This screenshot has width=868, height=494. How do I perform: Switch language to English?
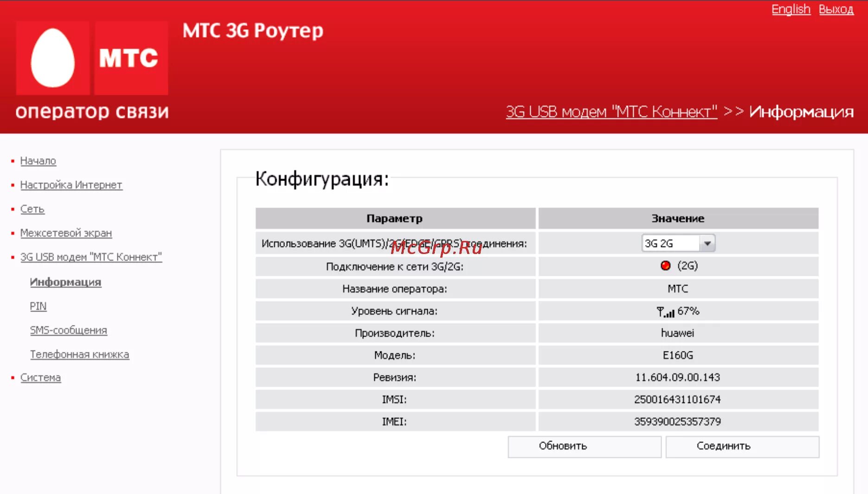pos(791,9)
